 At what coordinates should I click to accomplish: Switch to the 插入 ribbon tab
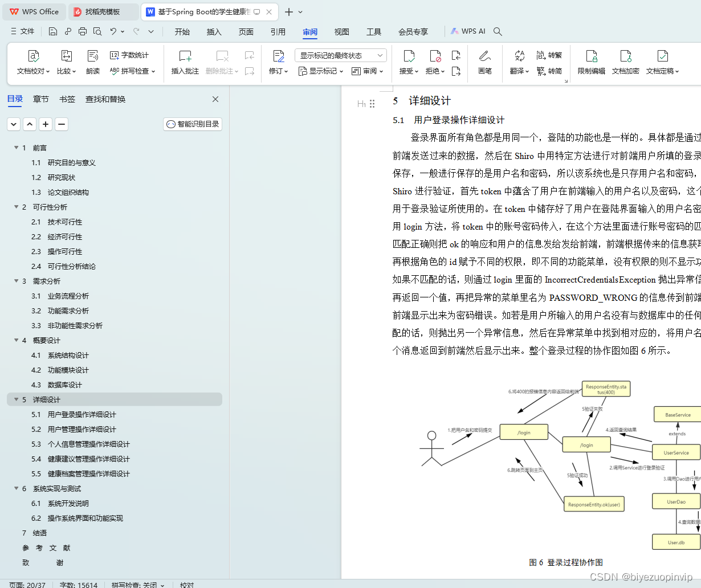[214, 32]
